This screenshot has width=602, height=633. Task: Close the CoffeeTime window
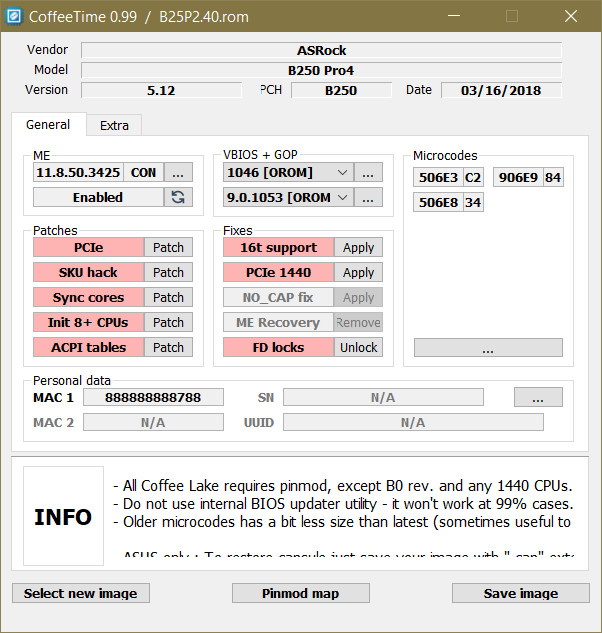(x=571, y=16)
